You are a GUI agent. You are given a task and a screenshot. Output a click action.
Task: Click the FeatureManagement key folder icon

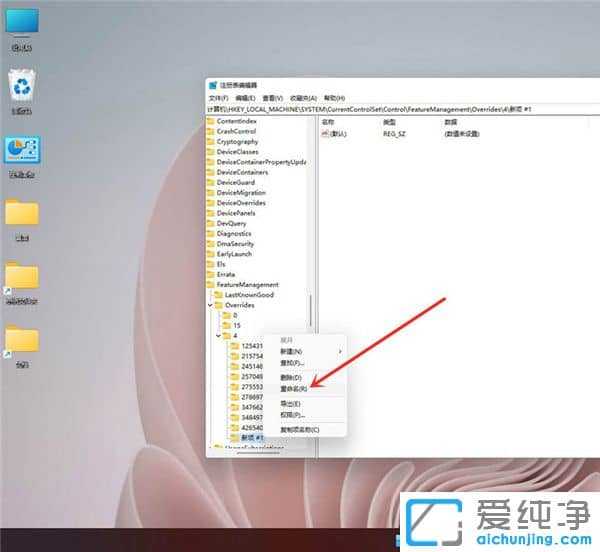pyautogui.click(x=210, y=285)
